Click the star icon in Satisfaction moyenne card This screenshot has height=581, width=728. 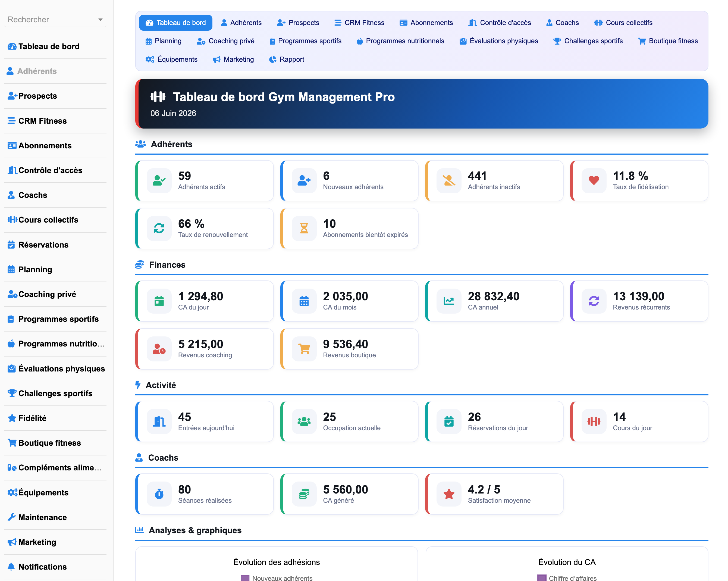point(449,494)
